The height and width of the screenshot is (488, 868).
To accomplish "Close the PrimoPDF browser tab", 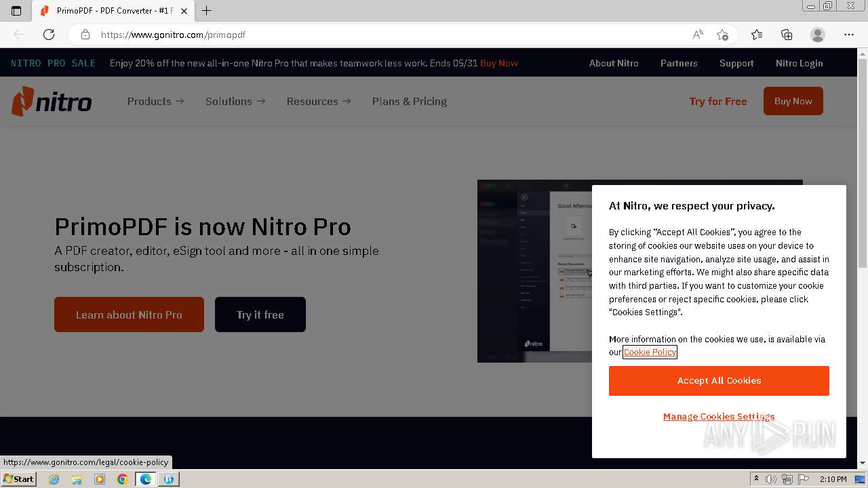I will coord(184,11).
